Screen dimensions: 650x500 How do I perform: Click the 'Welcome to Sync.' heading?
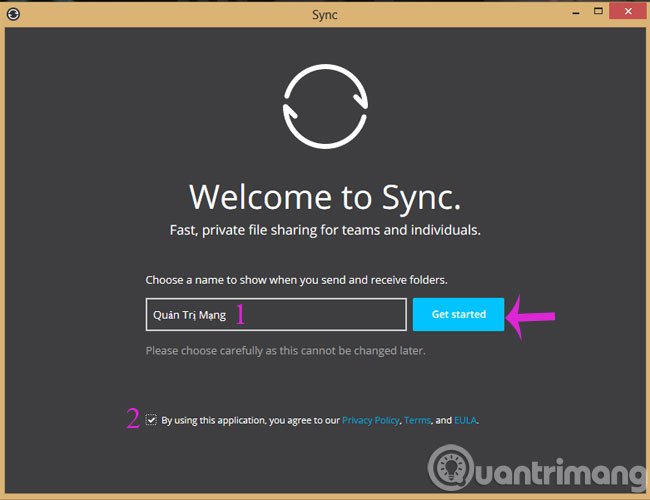(x=325, y=198)
